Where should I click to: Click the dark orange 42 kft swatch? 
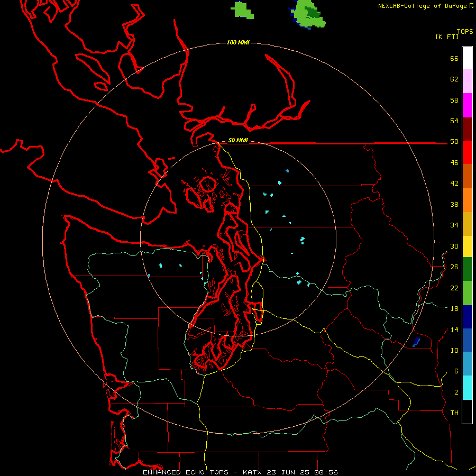[x=467, y=176]
